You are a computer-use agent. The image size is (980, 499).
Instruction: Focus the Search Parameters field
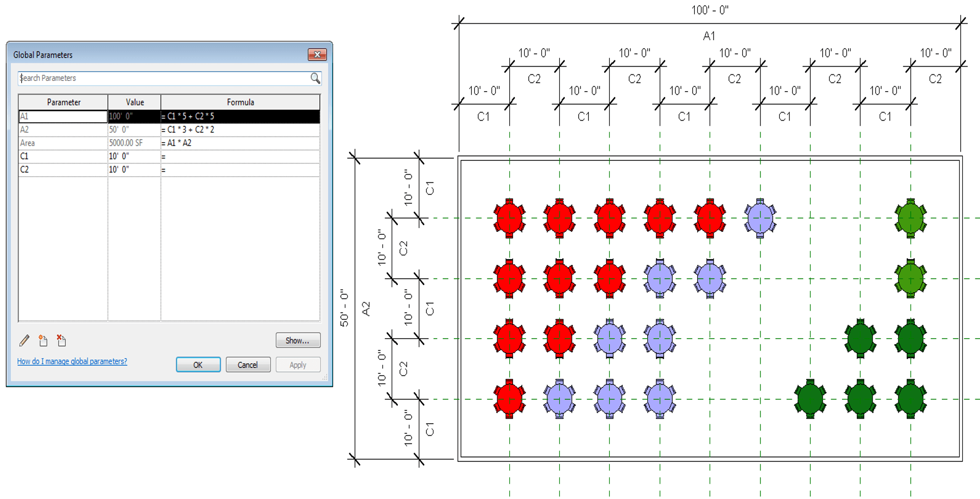tap(163, 78)
